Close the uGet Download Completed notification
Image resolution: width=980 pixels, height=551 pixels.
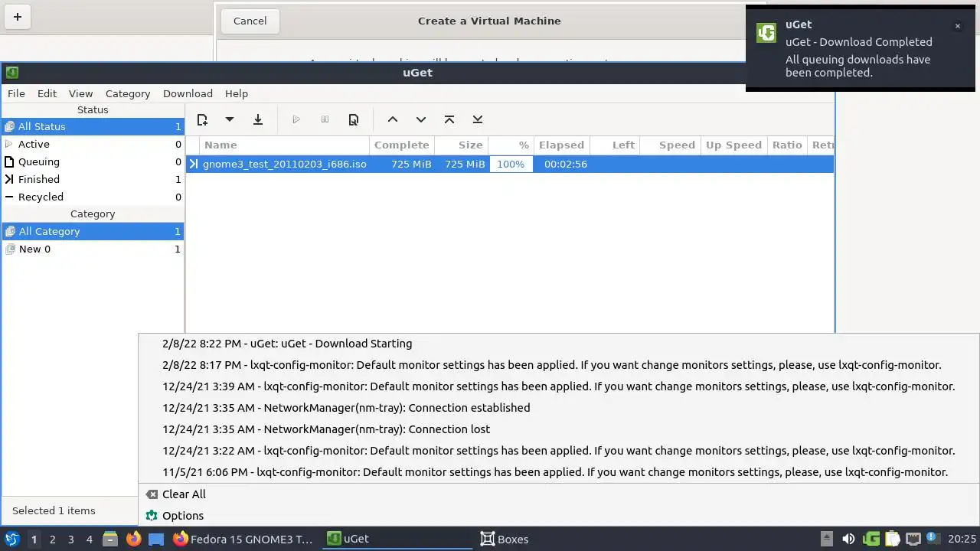pos(957,26)
